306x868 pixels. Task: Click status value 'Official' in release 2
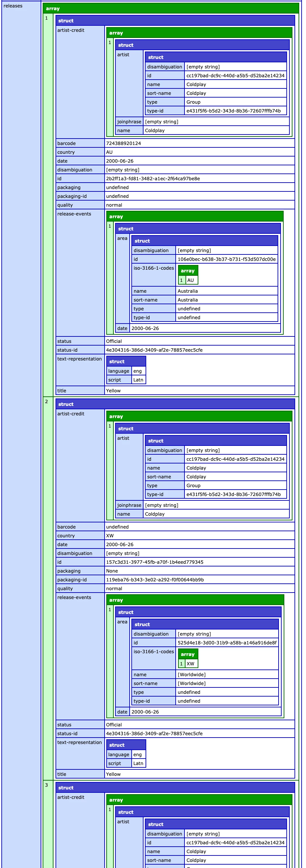[114, 725]
